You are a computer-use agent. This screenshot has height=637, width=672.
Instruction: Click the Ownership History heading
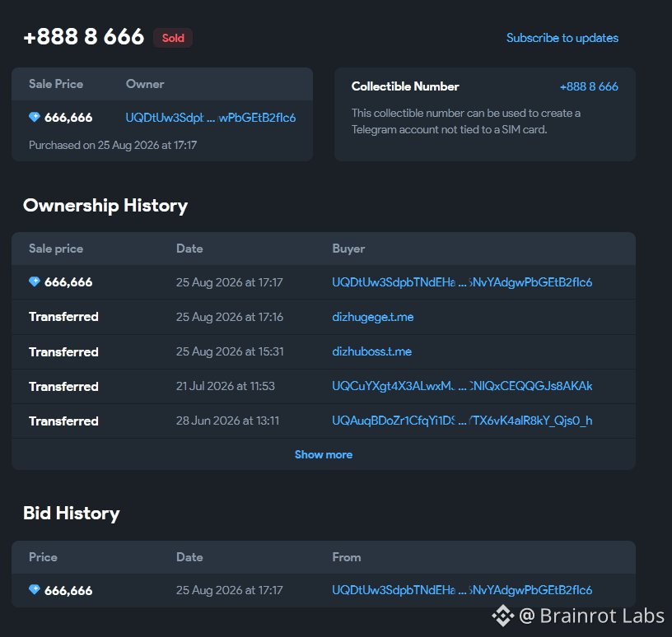click(x=105, y=206)
